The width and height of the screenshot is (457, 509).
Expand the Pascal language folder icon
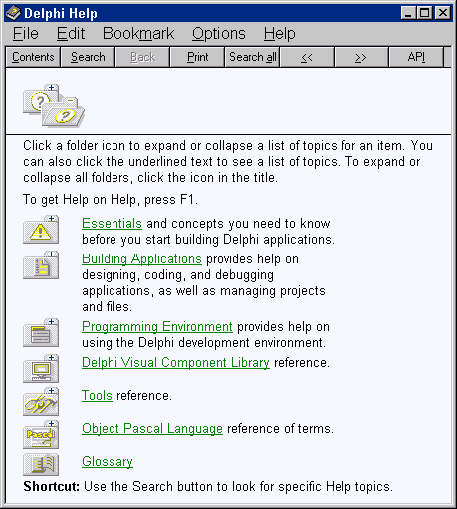41,435
